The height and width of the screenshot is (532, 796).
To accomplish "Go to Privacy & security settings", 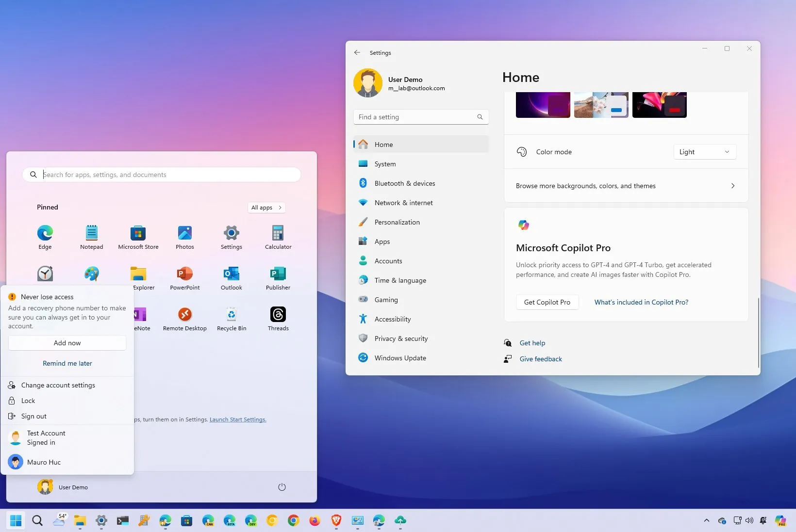I will 421,339.
